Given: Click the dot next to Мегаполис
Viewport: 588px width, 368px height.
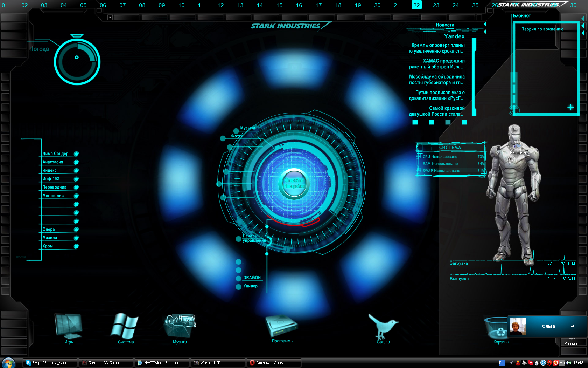Looking at the screenshot, I should tap(76, 196).
